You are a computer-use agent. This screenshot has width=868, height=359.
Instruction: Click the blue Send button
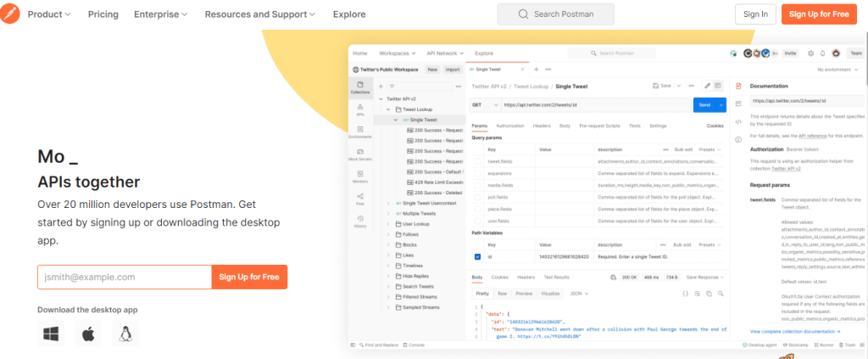[705, 104]
